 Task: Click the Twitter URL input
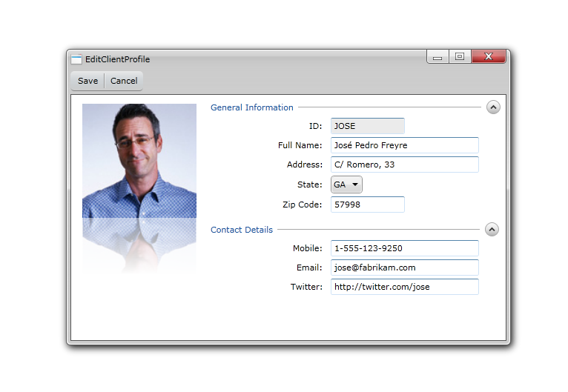(x=404, y=287)
